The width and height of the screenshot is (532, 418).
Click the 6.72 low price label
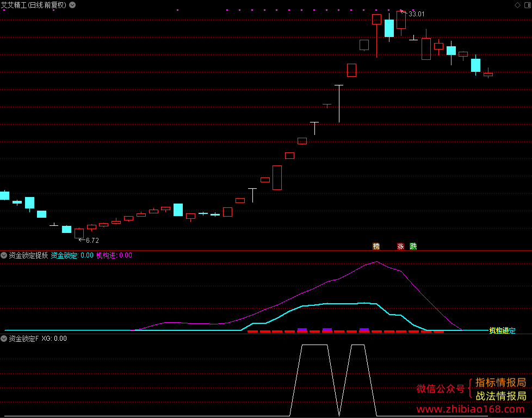pyautogui.click(x=92, y=241)
